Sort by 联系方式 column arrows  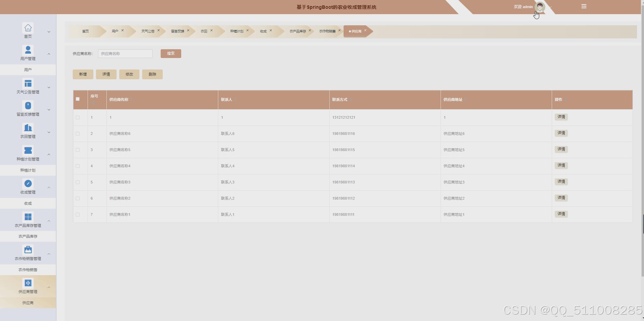(x=351, y=99)
